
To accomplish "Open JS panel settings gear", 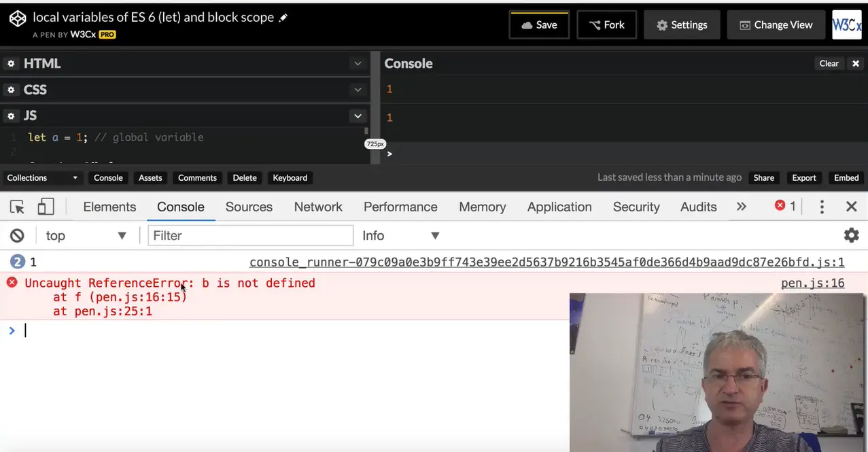I will [11, 116].
